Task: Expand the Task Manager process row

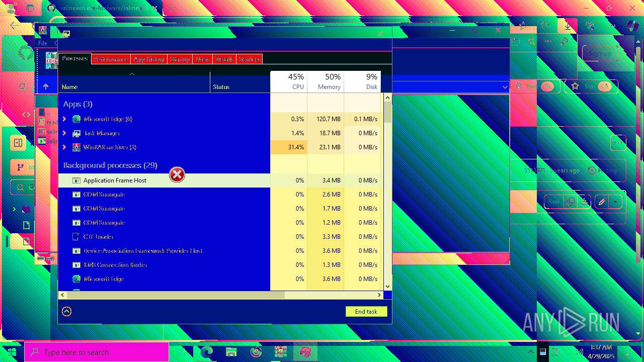Action: pyautogui.click(x=64, y=133)
